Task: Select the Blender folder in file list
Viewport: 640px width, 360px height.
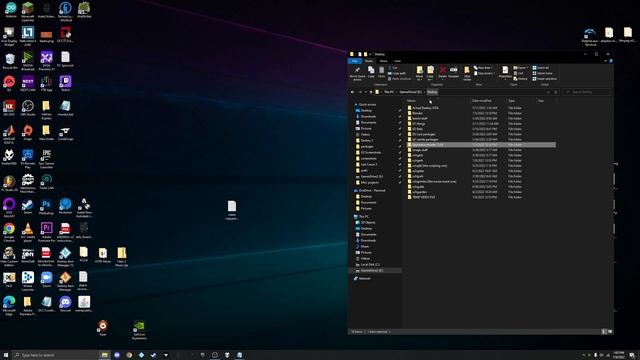Action: [418, 113]
